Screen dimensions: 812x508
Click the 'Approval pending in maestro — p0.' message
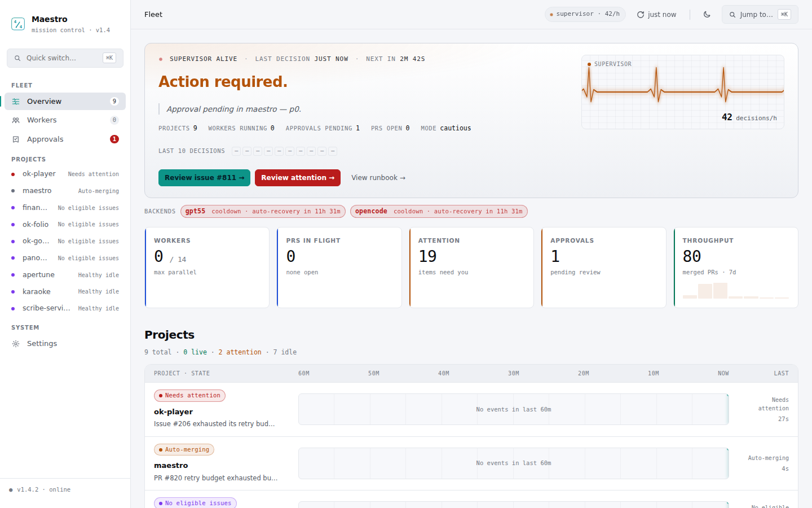233,109
